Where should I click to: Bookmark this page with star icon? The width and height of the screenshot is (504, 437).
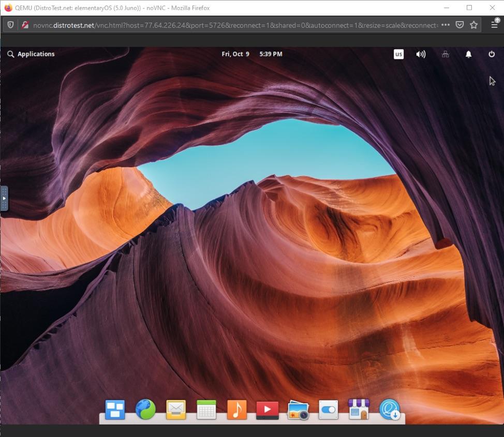(473, 25)
